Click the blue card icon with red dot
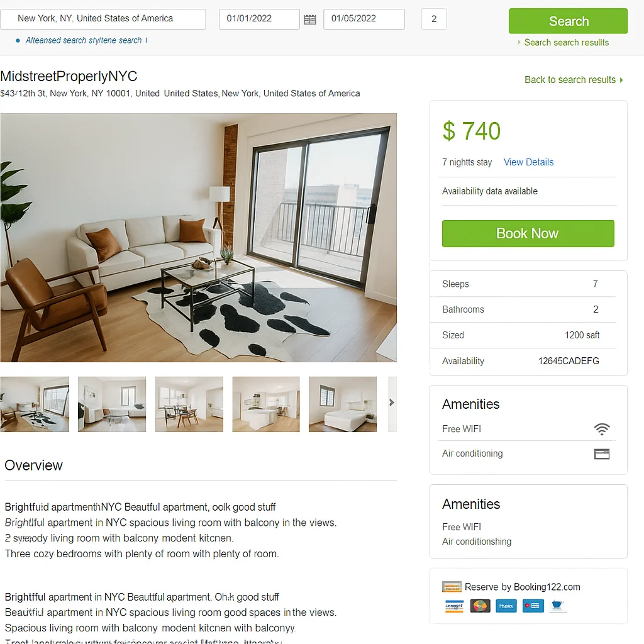Screen dimensions: 644x644 (x=533, y=606)
